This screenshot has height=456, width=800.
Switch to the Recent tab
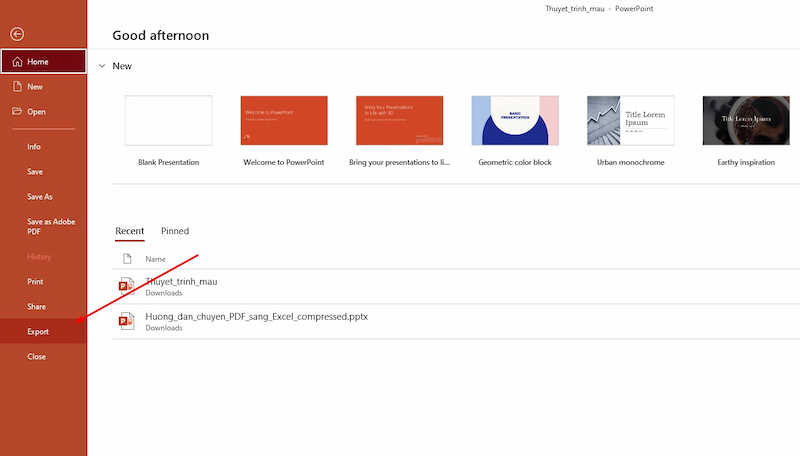tap(130, 231)
